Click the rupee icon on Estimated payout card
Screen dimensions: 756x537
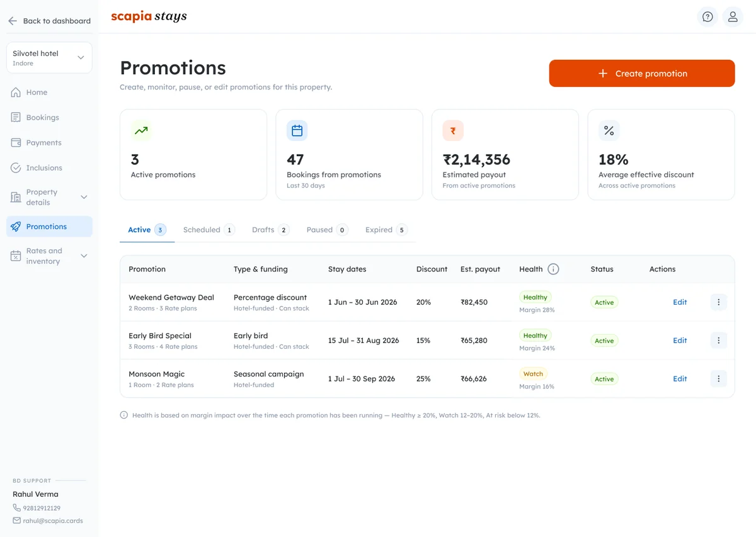453,131
